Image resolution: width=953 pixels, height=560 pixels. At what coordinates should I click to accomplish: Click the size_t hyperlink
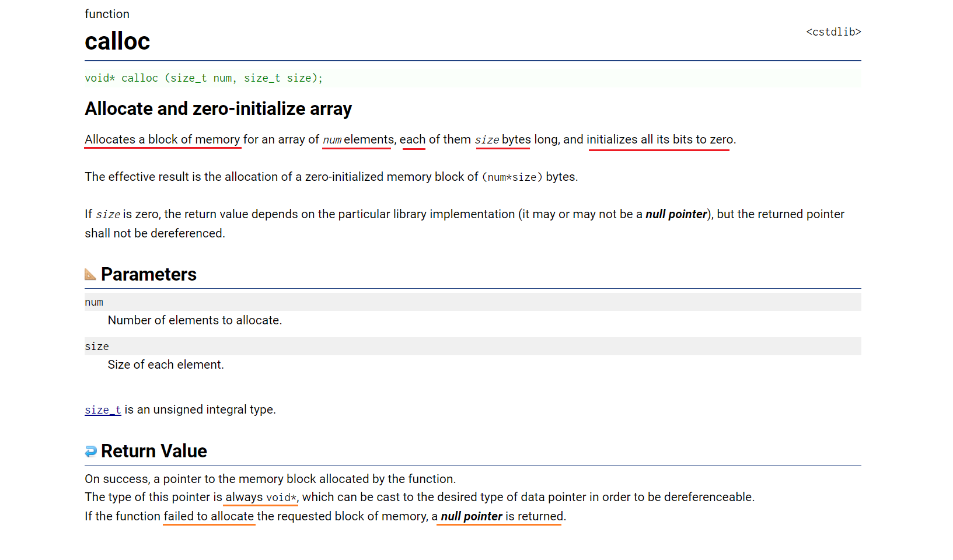point(103,409)
